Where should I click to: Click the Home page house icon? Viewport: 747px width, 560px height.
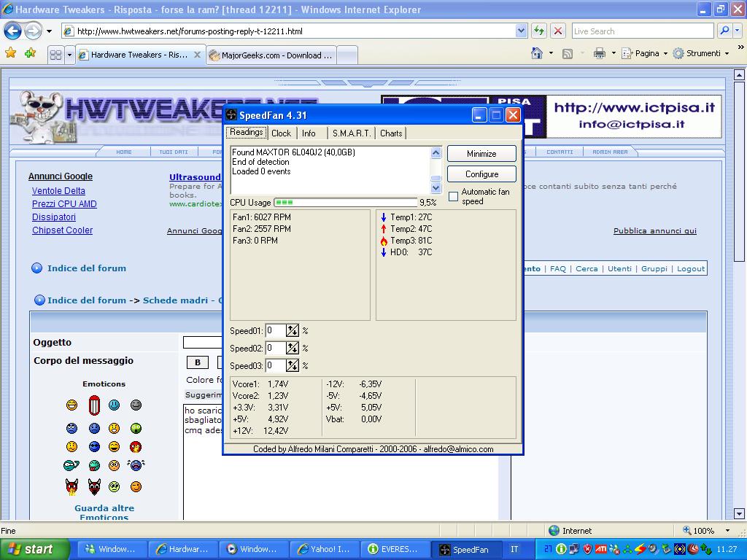(x=537, y=53)
